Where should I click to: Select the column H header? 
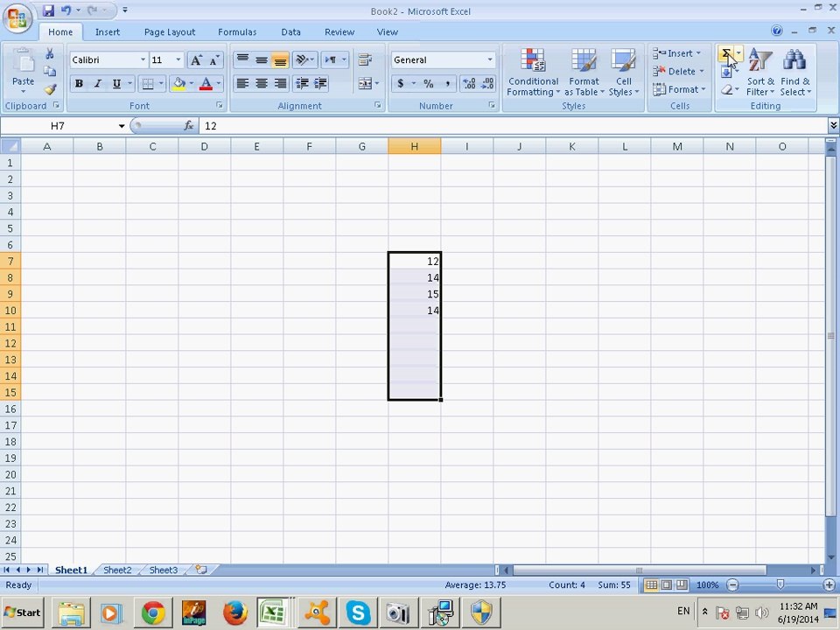pyautogui.click(x=414, y=146)
